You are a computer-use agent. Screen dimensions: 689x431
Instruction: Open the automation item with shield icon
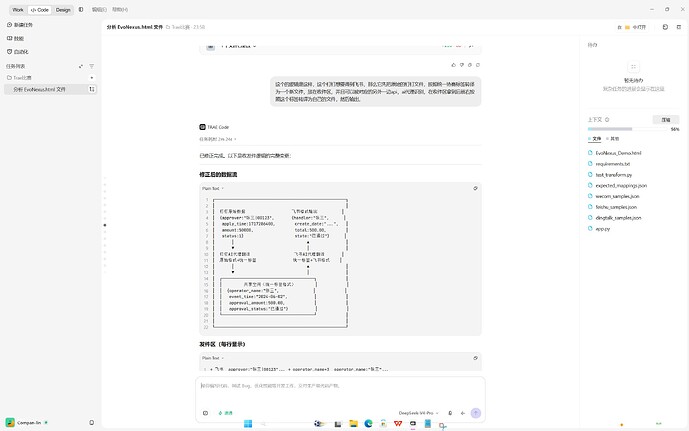click(x=18, y=51)
